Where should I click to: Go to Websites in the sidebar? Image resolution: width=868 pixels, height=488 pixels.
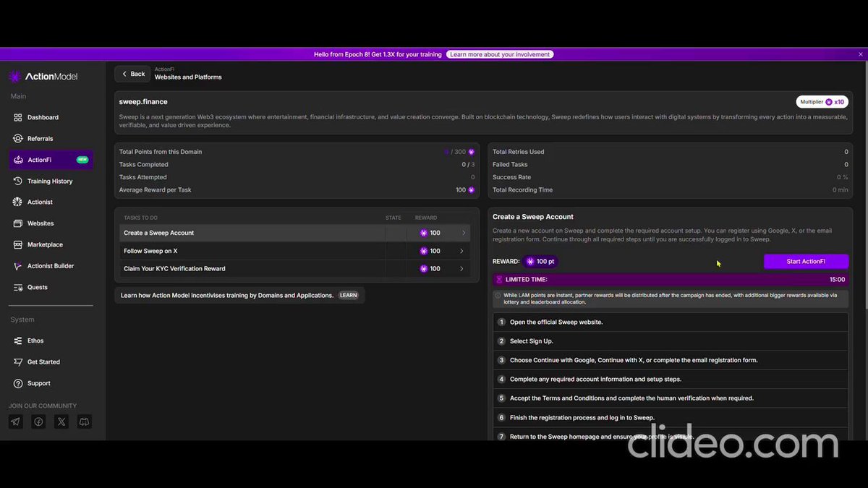51,223
